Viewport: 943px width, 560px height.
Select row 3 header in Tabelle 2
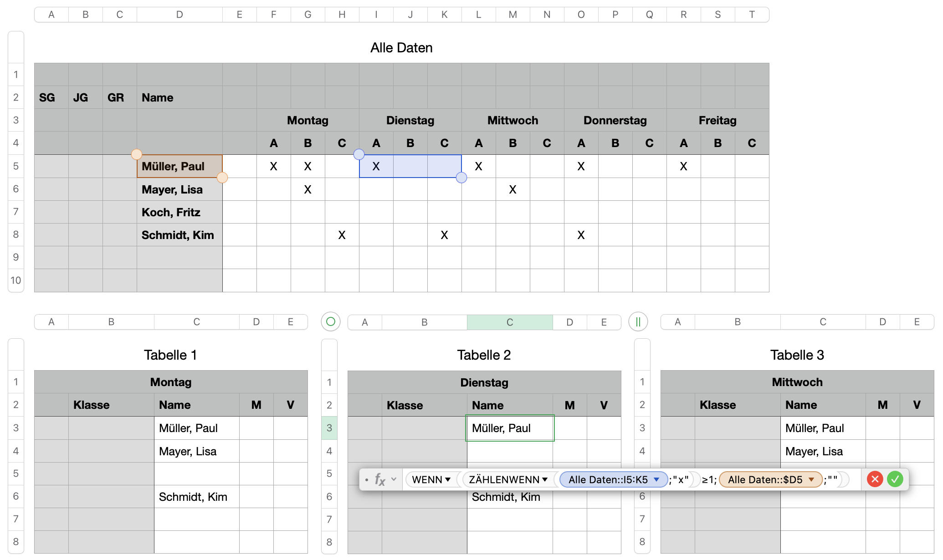pos(329,428)
